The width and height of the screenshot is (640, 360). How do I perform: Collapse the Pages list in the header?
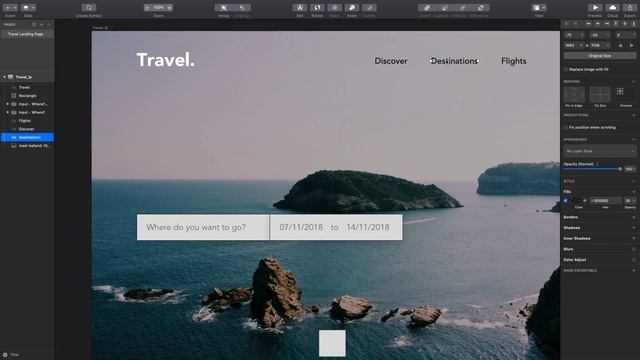49,24
